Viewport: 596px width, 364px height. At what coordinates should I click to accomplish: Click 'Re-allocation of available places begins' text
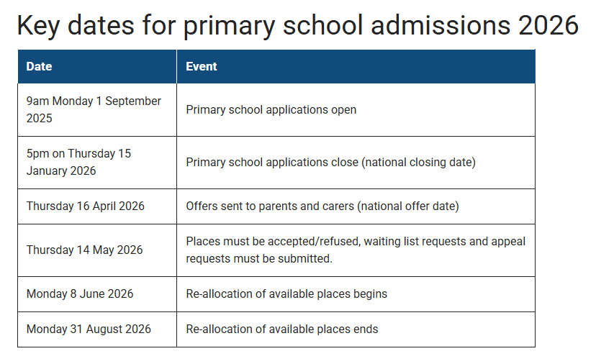[286, 294]
